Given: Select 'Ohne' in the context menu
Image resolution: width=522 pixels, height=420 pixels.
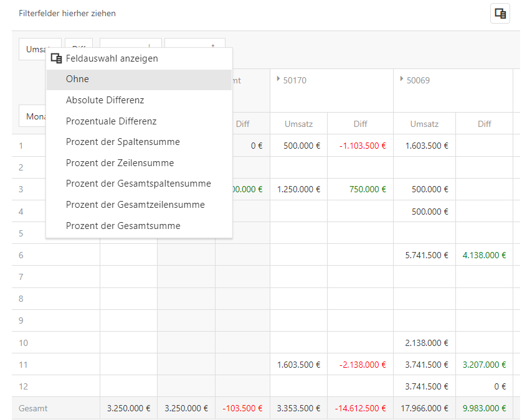Looking at the screenshot, I should (x=77, y=79).
